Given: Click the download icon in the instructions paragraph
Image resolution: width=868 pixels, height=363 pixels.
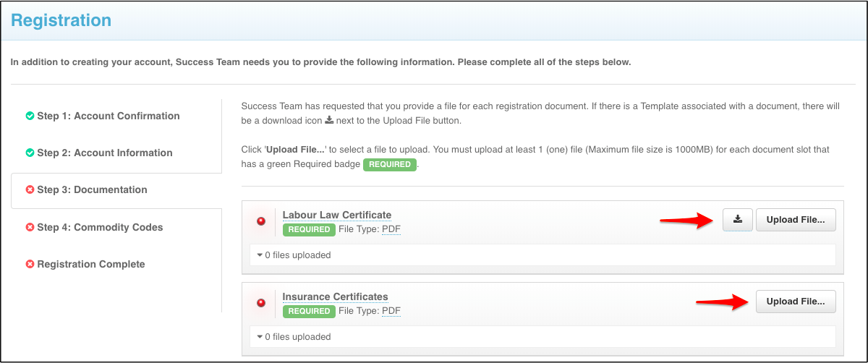Looking at the screenshot, I should tap(329, 120).
